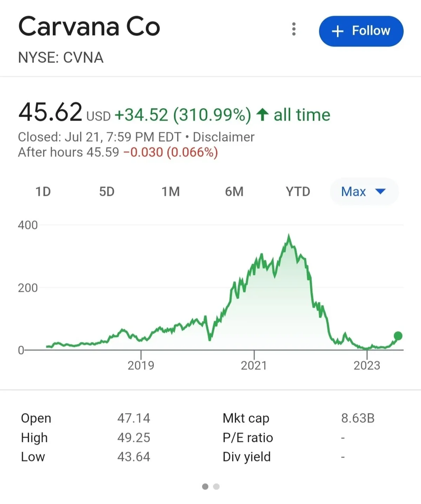Image resolution: width=421 pixels, height=504 pixels.
Task: Expand the Max dropdown arrow
Action: click(380, 191)
